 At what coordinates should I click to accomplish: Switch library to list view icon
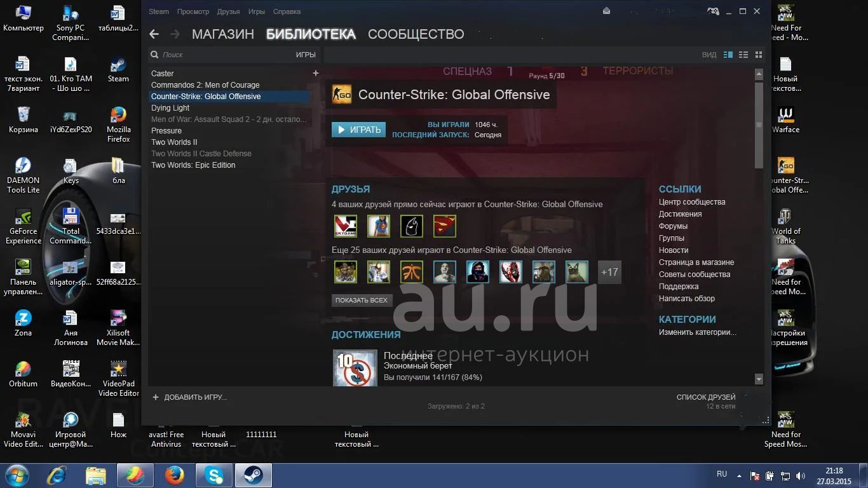point(743,55)
